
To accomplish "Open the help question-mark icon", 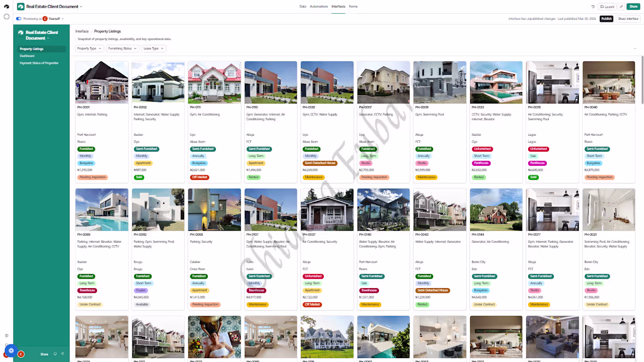I will point(6,336).
